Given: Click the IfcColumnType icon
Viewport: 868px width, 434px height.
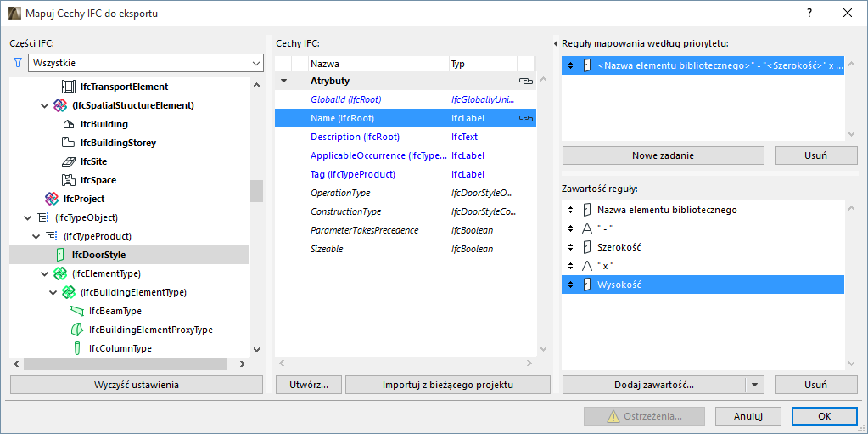Looking at the screenshot, I should [77, 348].
